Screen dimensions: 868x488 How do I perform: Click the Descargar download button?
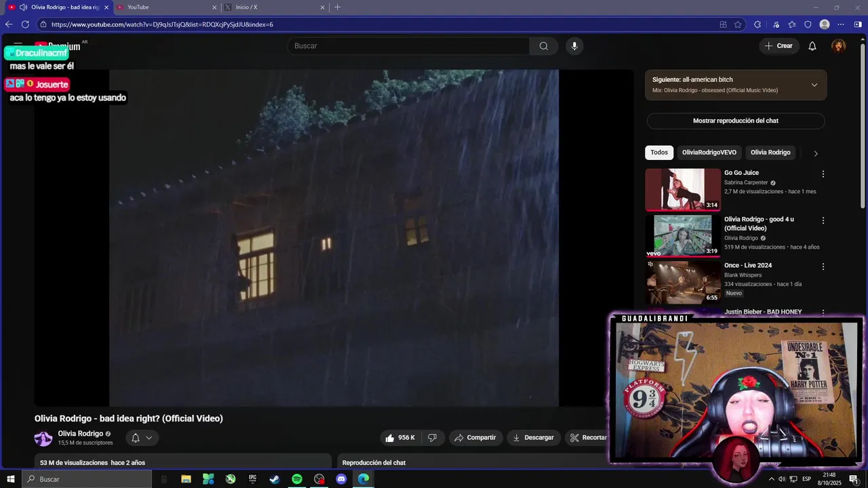[534, 438]
